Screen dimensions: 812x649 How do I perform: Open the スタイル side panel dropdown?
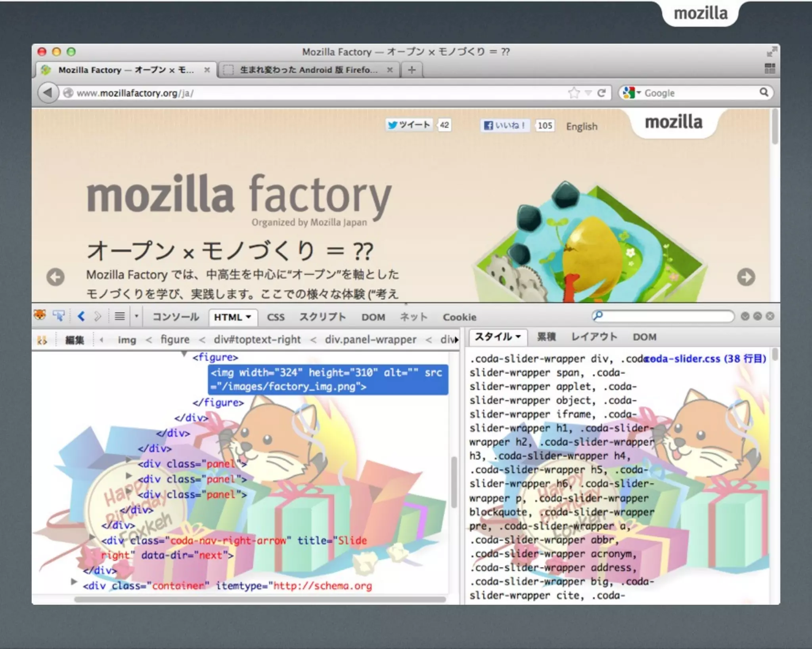coord(518,337)
